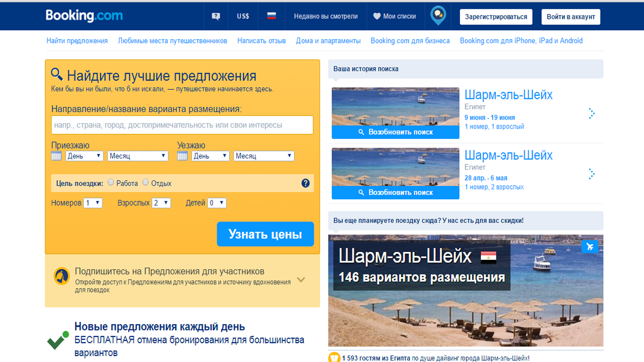Select the Russian flag language icon
Screen dimensions: 644x362
coord(271,16)
